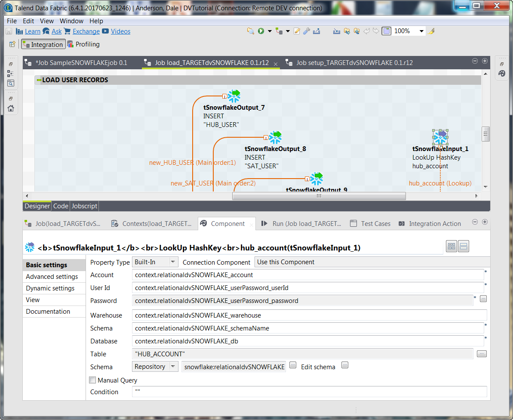Select the tSnowflakeOutput_7 component icon
The image size is (513, 420).
click(x=233, y=96)
